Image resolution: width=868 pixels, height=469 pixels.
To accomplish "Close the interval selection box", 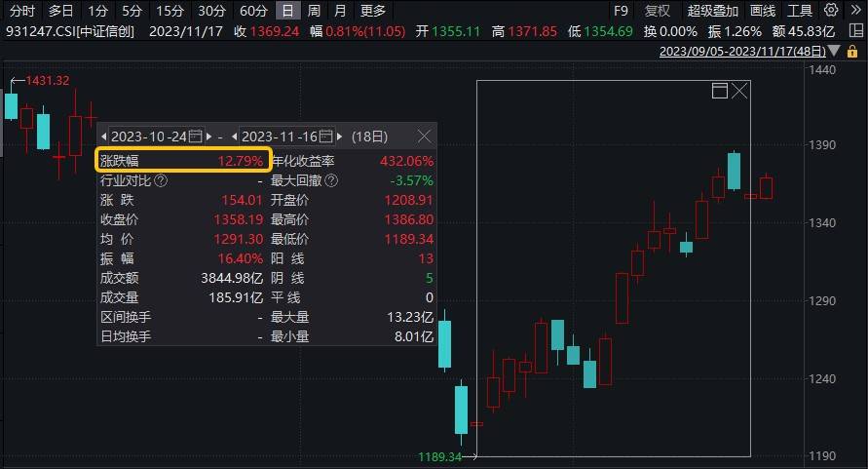I will 739,91.
